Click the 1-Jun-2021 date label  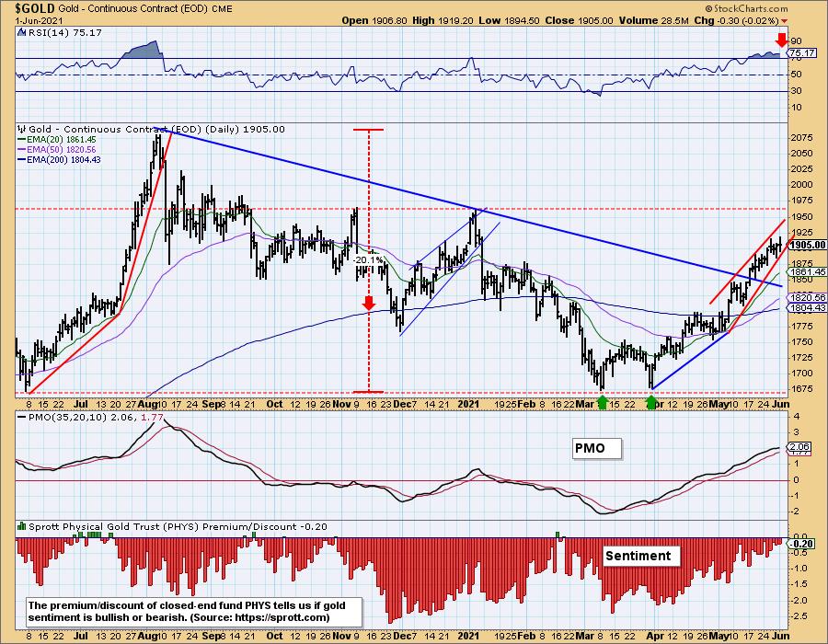(x=39, y=20)
